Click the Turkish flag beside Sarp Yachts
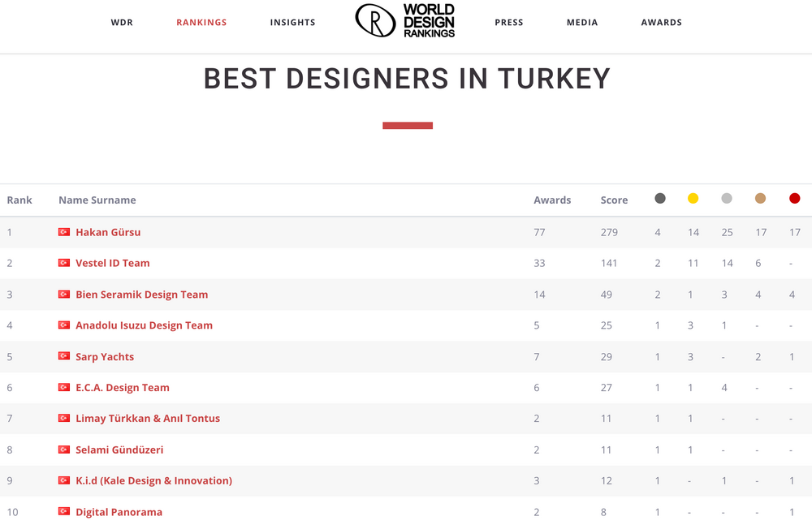812x525 pixels. pos(64,356)
